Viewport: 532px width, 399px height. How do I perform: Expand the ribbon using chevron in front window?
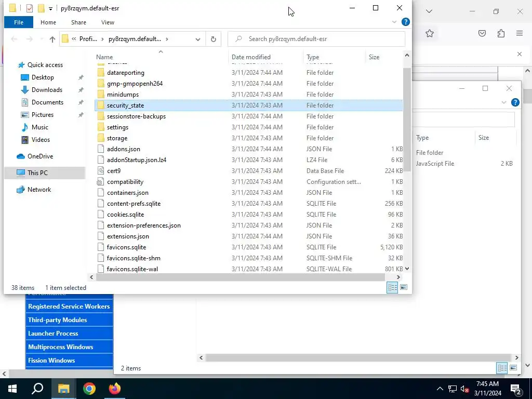tap(394, 22)
